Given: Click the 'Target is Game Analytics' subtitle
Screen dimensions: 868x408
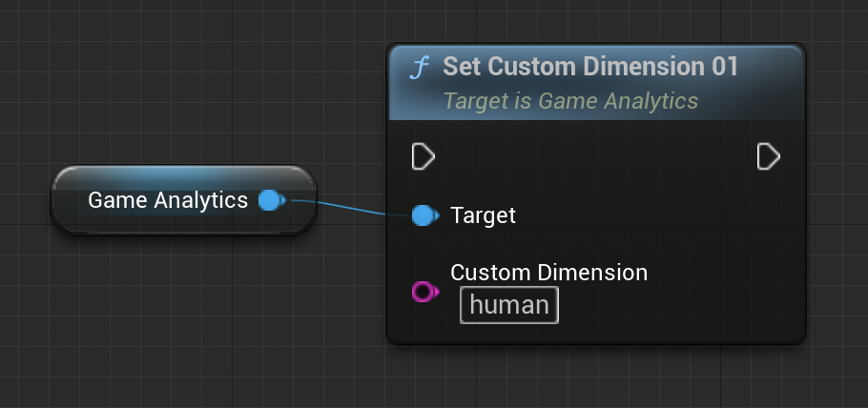Looking at the screenshot, I should [570, 100].
